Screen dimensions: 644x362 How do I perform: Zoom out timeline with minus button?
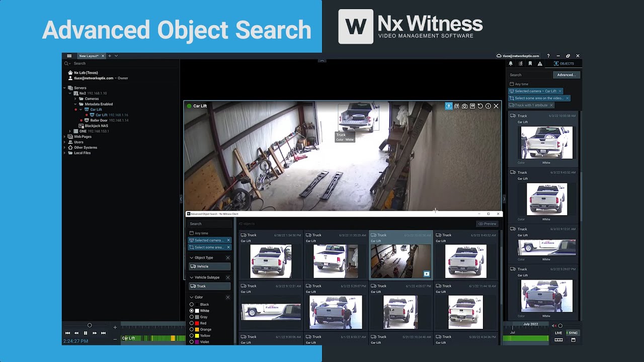point(115,339)
